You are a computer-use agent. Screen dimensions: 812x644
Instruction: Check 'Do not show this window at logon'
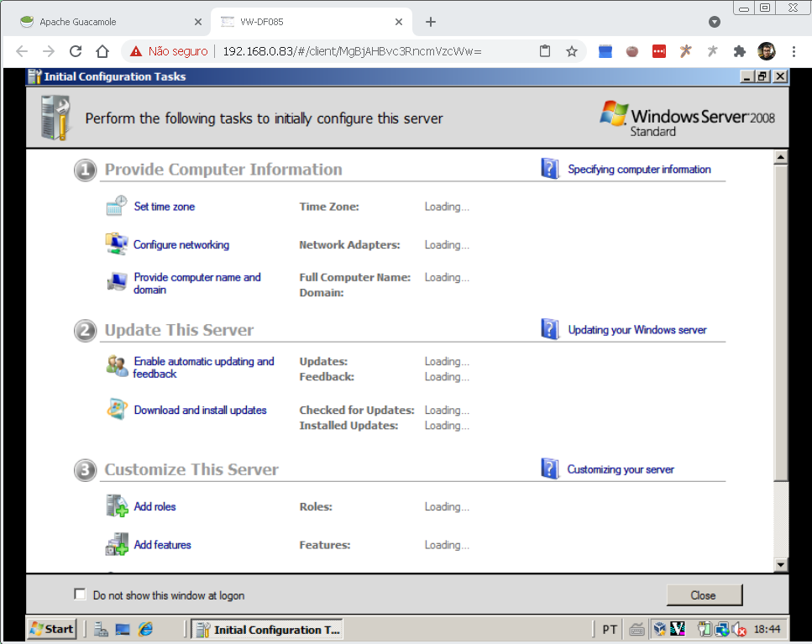pyautogui.click(x=80, y=594)
